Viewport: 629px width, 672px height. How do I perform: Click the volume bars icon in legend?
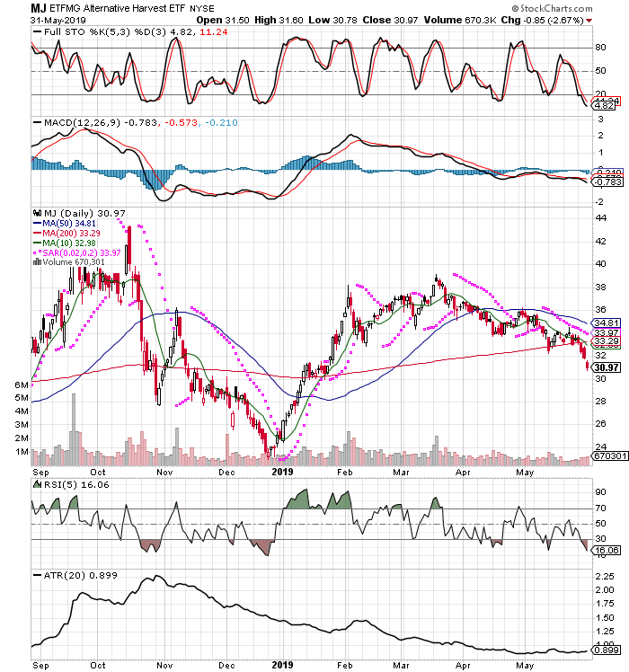pyautogui.click(x=38, y=261)
